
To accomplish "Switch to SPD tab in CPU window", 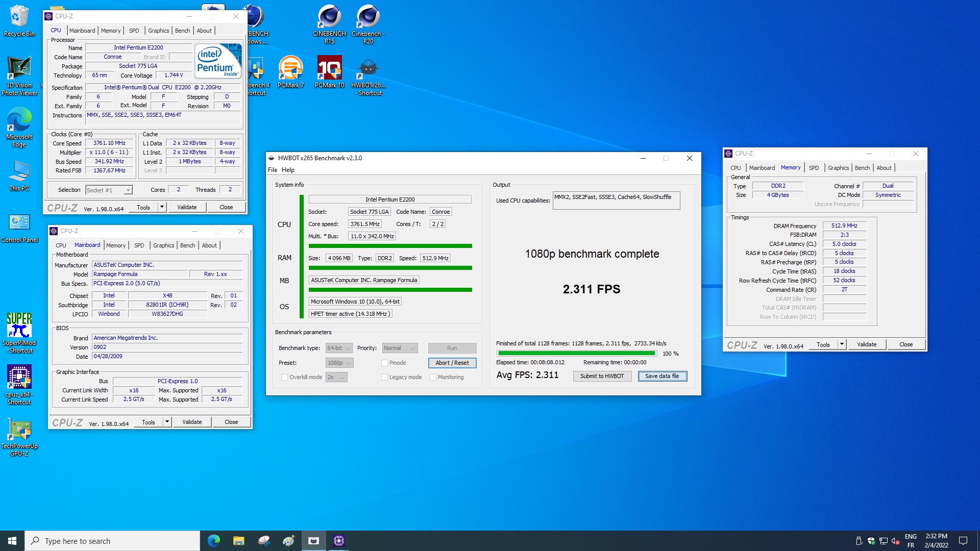I will point(134,31).
